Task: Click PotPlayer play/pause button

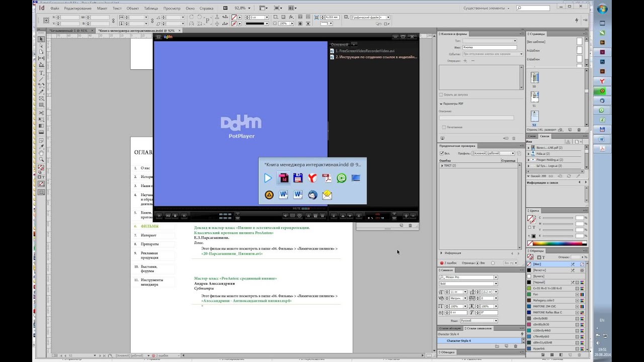Action: click(167, 216)
